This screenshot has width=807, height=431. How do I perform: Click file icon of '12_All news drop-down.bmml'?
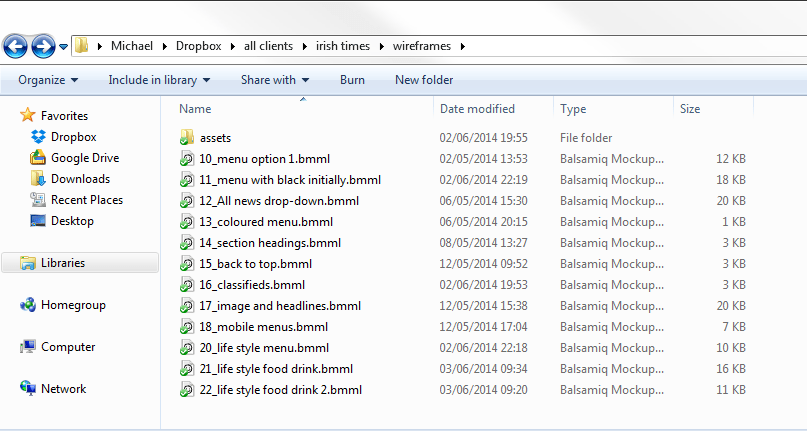click(186, 201)
